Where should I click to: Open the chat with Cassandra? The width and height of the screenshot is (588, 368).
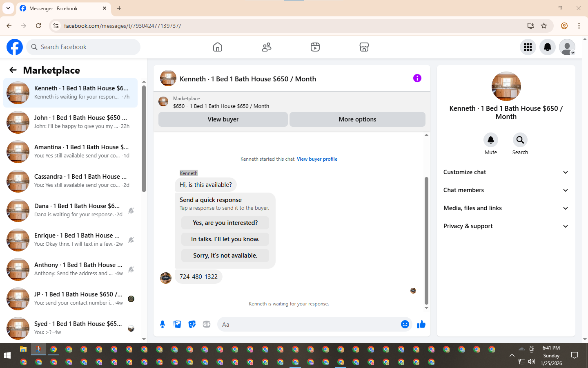[x=70, y=181]
